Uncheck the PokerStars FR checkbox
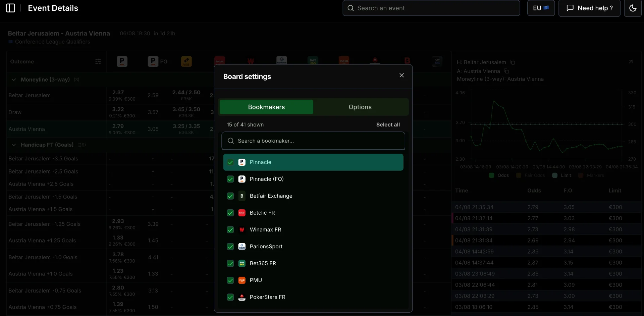The width and height of the screenshot is (644, 316). tap(230, 297)
